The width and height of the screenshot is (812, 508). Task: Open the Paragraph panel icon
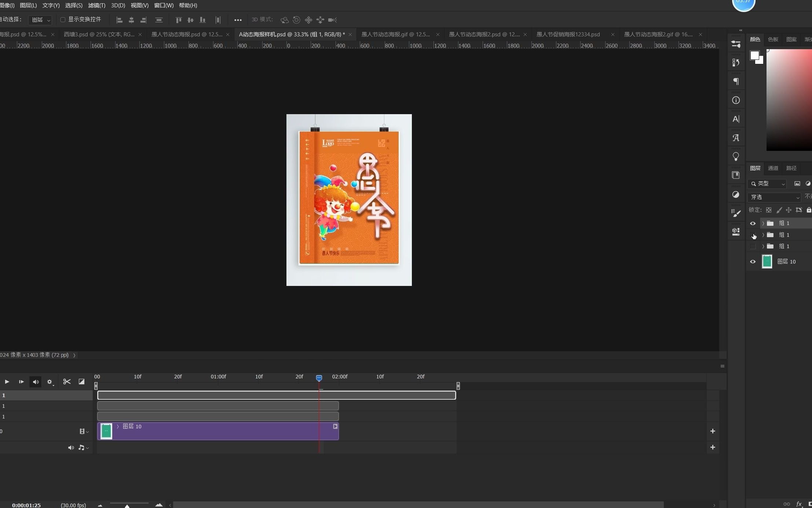tap(736, 81)
